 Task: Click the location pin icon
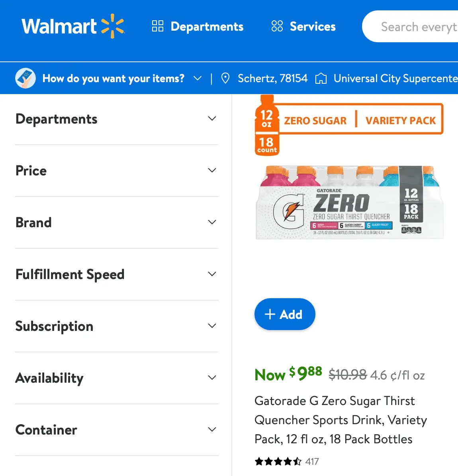pyautogui.click(x=225, y=79)
